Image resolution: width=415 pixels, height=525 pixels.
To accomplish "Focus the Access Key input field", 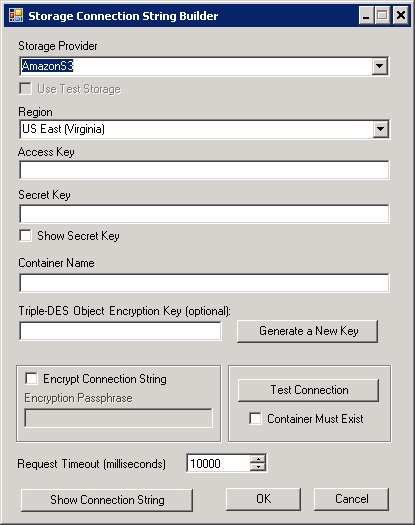I will coord(204,170).
